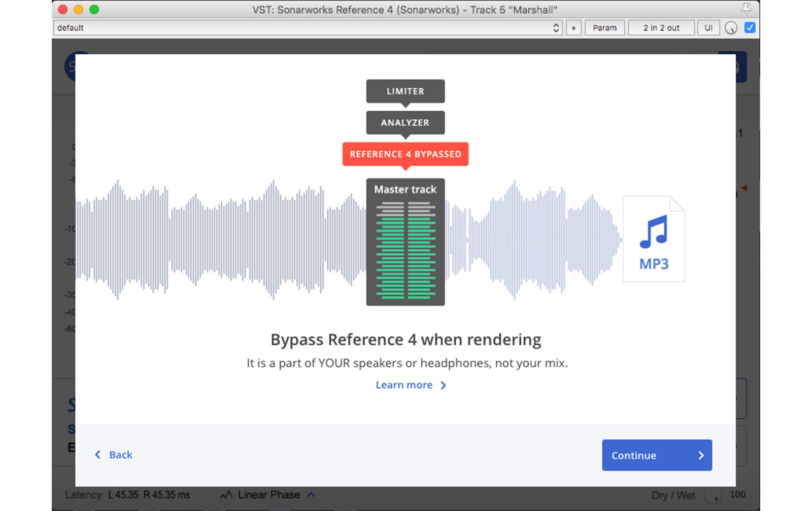Click the Master track meter graphic
The width and height of the screenshot is (812, 511).
tap(405, 242)
